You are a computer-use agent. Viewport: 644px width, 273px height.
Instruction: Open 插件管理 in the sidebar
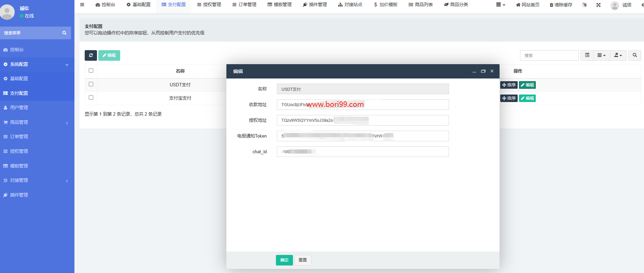[37, 195]
